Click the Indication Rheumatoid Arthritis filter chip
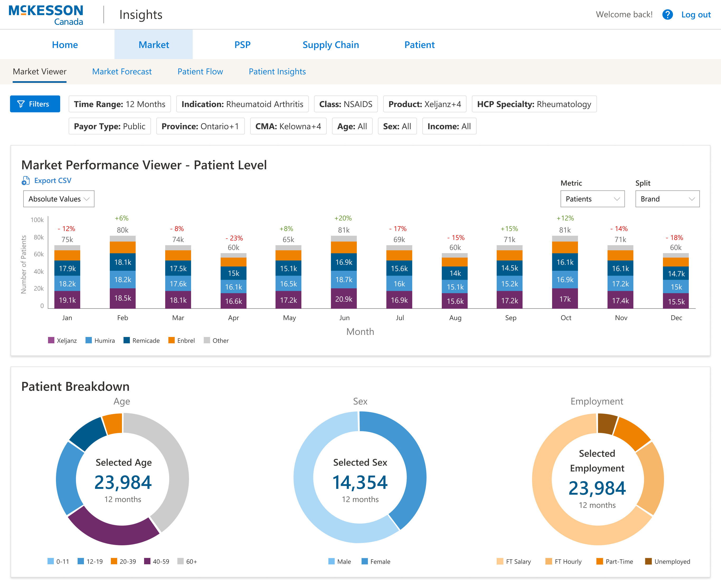The width and height of the screenshot is (721, 588). click(x=242, y=104)
